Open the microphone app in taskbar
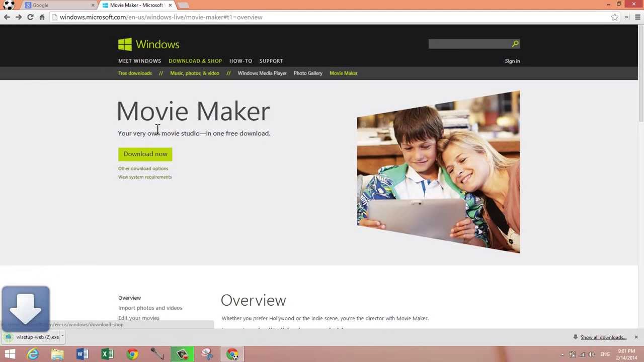This screenshot has height=362, width=644. (157, 354)
